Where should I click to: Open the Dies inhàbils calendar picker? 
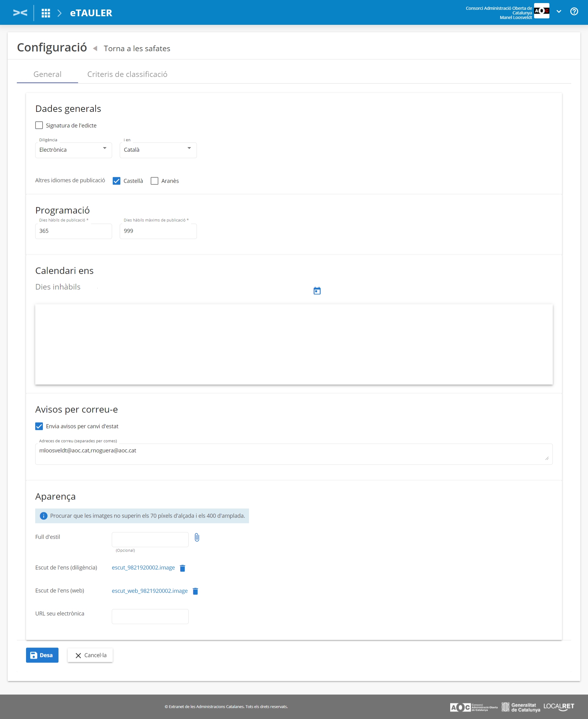317,291
